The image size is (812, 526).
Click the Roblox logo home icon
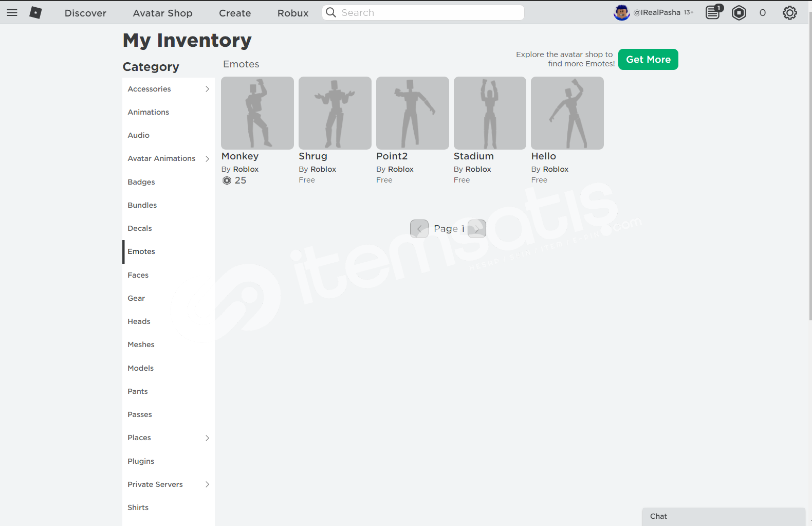[x=35, y=13]
